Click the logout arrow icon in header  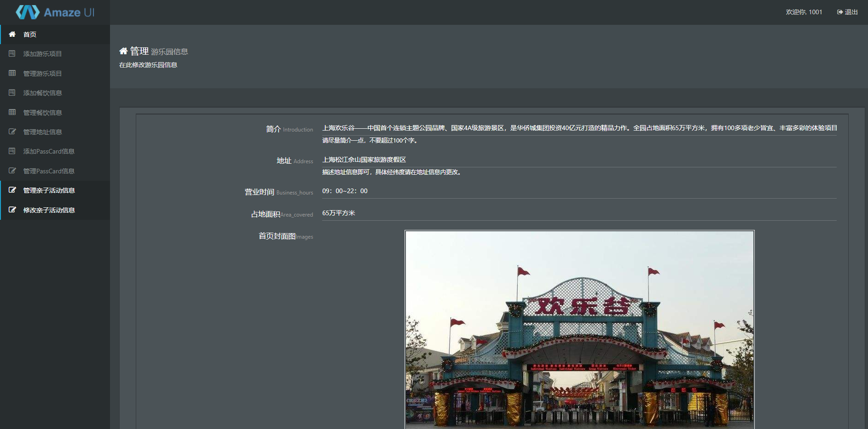click(x=840, y=12)
